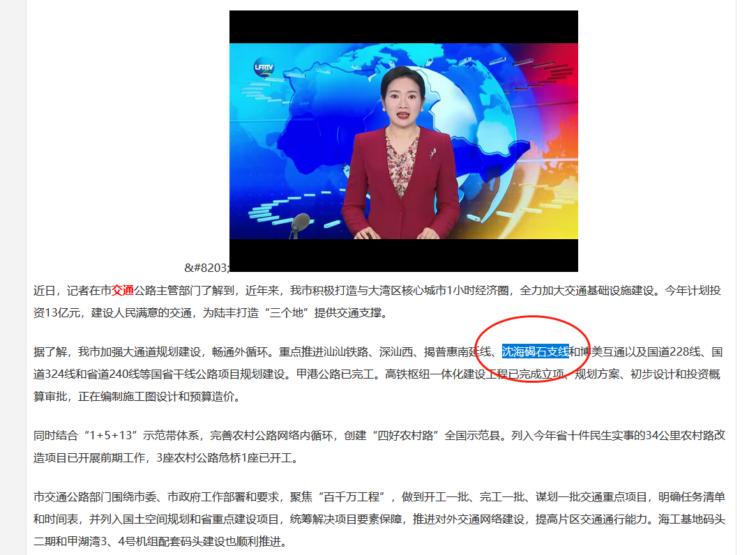Click the stray text &#8203; beside video
756x555 pixels.
point(206,268)
